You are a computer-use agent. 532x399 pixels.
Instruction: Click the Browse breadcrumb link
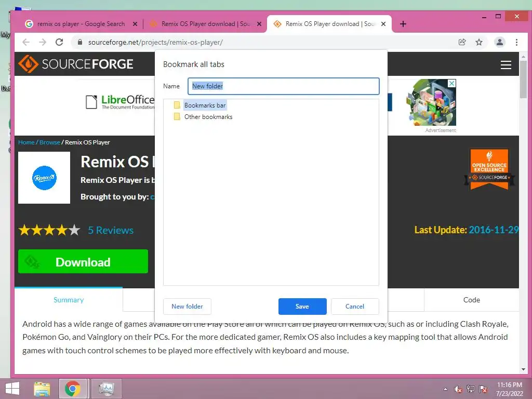[49, 142]
